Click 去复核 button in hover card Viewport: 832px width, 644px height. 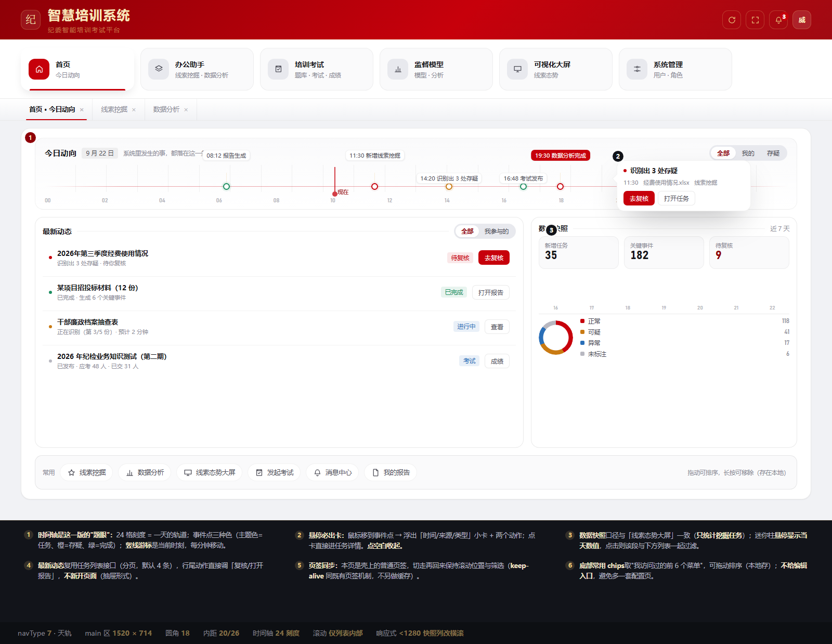(x=639, y=199)
